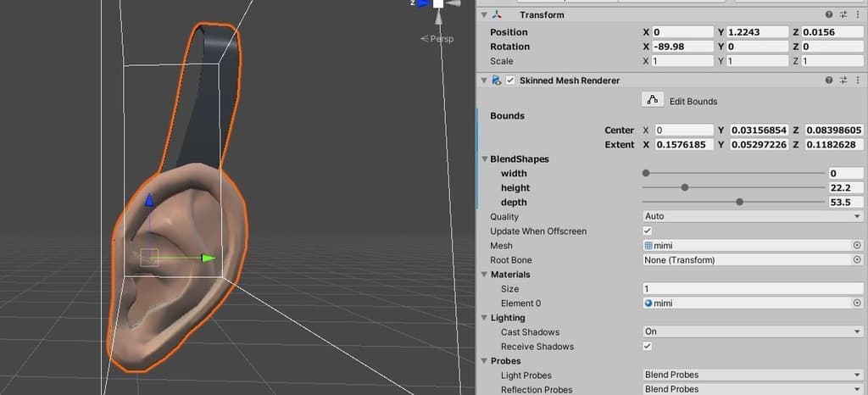The image size is (868, 395).
Task: Collapse the BlendShapes section
Action: 485,159
